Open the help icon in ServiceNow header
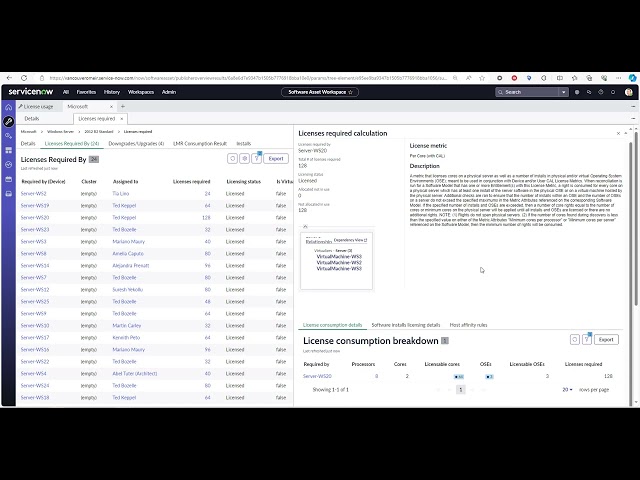The image size is (640, 480). click(x=601, y=92)
